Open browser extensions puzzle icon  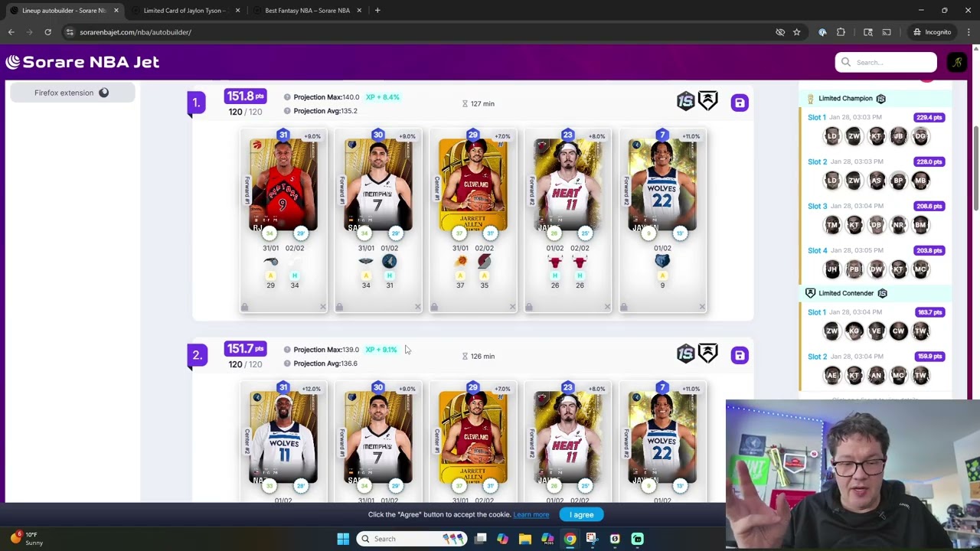point(841,32)
